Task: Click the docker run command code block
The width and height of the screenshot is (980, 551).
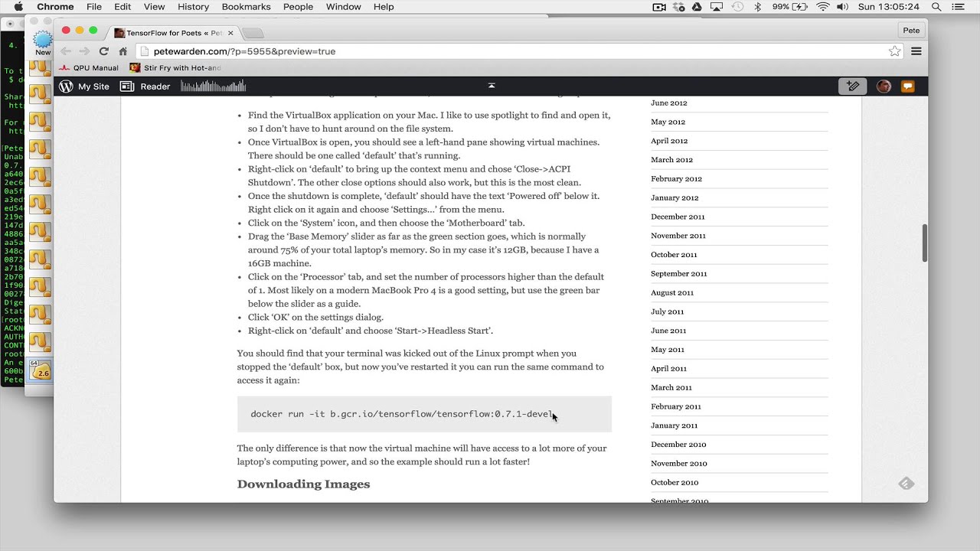Action: tap(424, 414)
